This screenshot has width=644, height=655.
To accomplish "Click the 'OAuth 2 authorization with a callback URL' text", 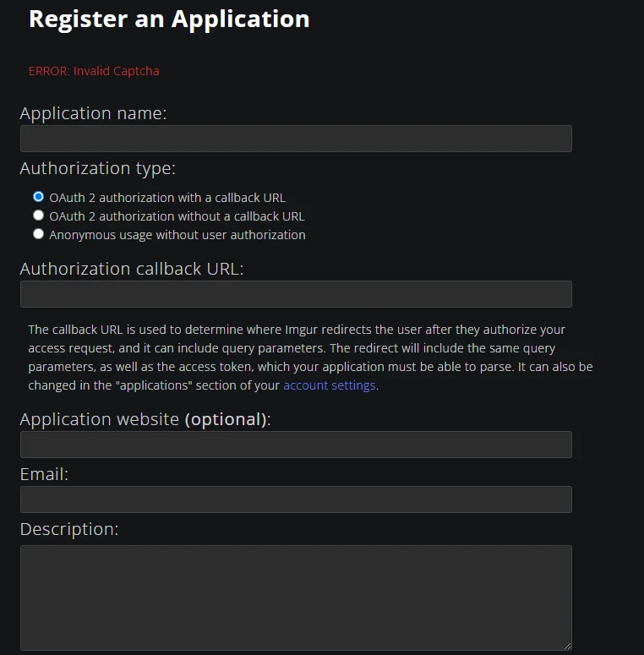I will point(167,198).
